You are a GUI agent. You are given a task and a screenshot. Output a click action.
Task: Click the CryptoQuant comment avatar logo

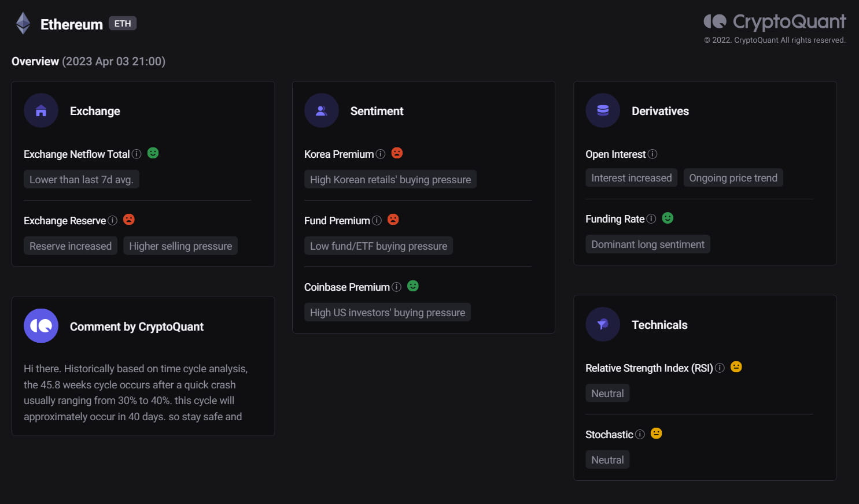[x=41, y=326]
